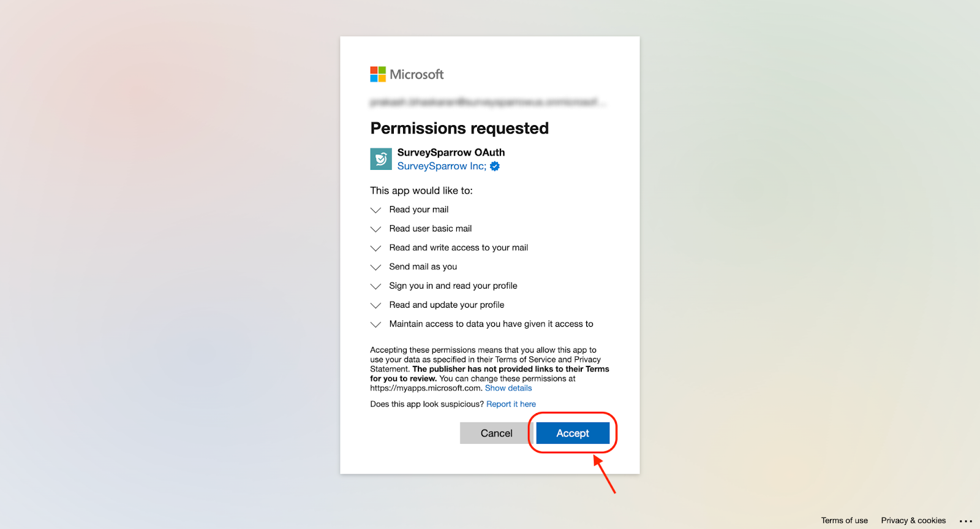Image resolution: width=980 pixels, height=529 pixels.
Task: Click the SurveySparrow app logo icon
Action: [x=381, y=159]
